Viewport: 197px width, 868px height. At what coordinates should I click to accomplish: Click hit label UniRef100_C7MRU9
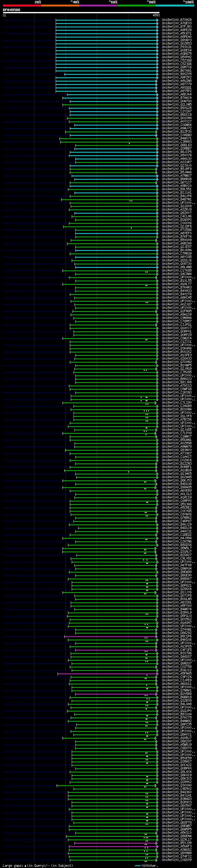[x=177, y=253]
